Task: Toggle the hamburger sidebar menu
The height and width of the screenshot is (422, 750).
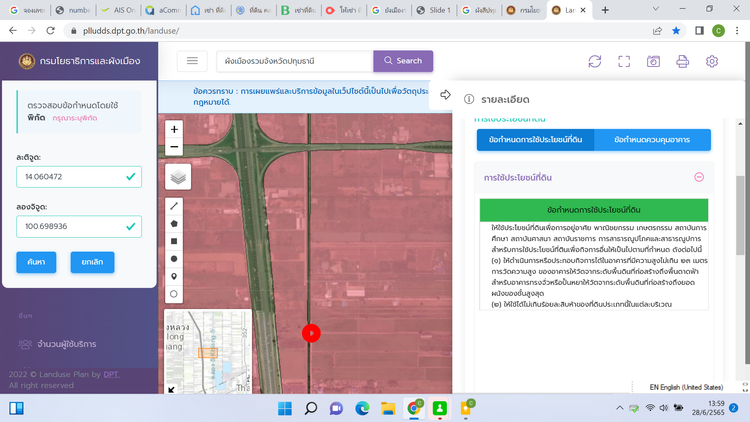Action: click(x=192, y=61)
